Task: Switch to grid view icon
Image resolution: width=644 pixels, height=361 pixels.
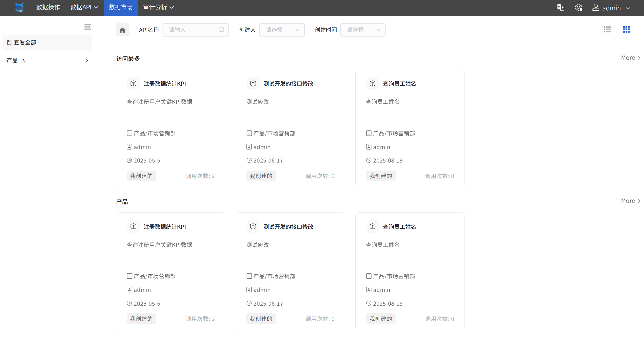Action: 626,30
